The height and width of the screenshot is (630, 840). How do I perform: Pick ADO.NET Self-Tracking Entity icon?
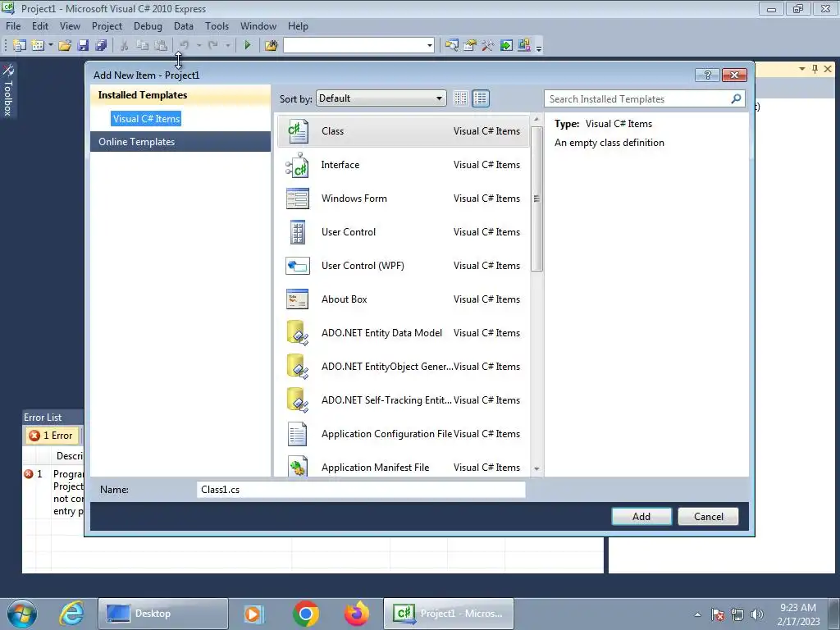(x=297, y=400)
